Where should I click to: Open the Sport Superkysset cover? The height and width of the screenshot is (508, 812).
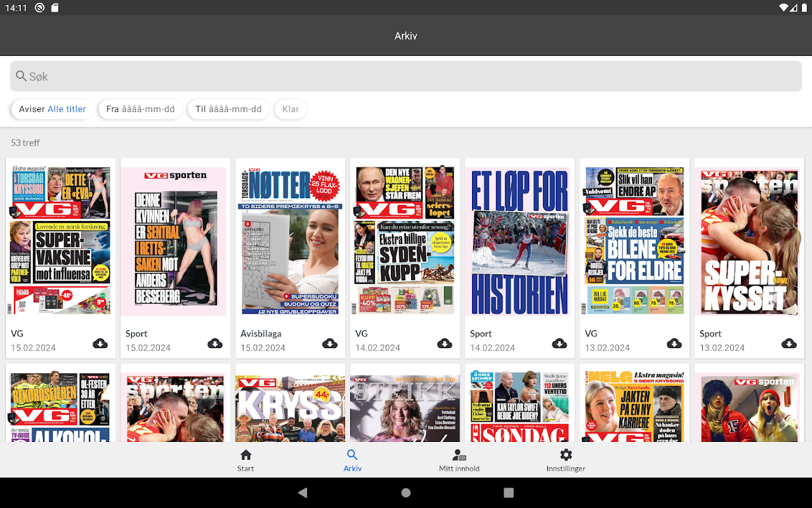coord(750,241)
